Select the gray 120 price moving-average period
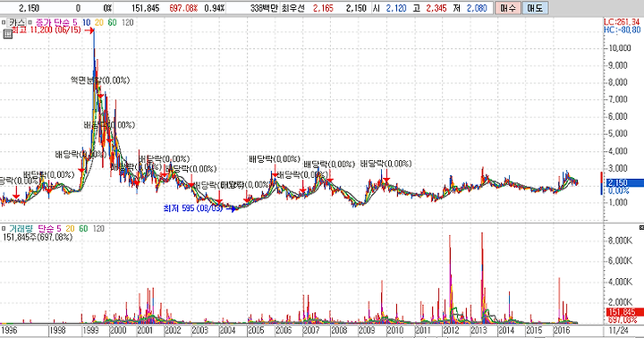This screenshot has width=644, height=338. click(x=127, y=22)
